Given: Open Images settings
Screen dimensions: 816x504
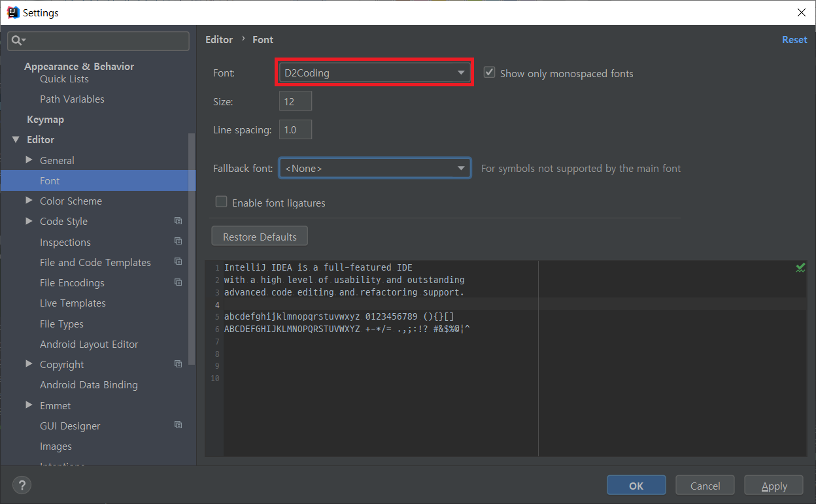Looking at the screenshot, I should pyautogui.click(x=56, y=446).
